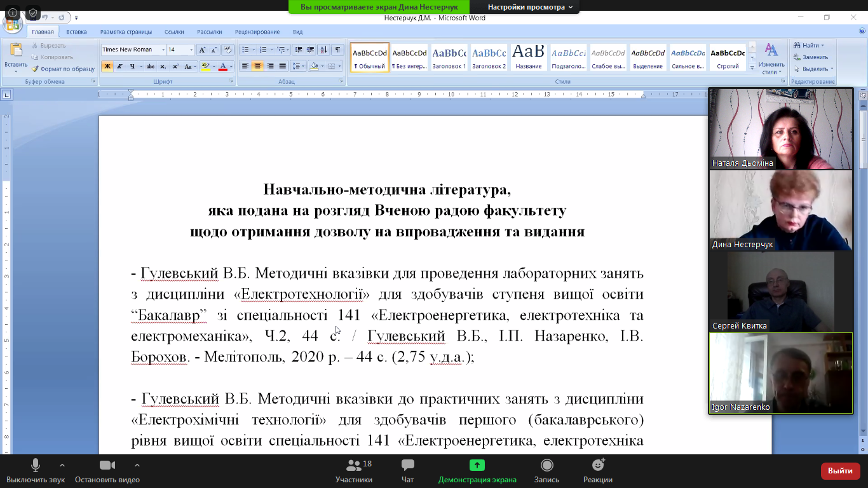Toggle bold formatting in Word ribbon
Viewport: 868px width, 488px height.
[107, 66]
